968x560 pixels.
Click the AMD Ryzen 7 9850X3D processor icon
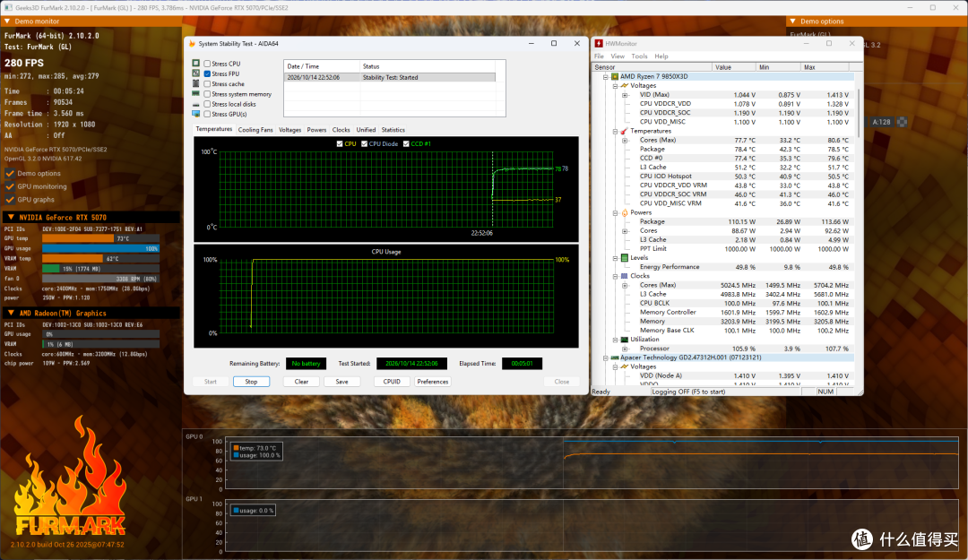(615, 76)
